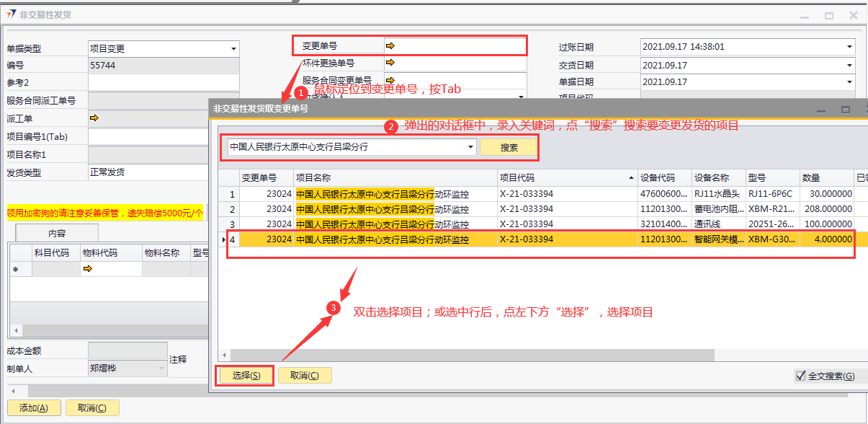Open the 单据类型 dropdown
This screenshot has height=424, width=868.
click(233, 49)
